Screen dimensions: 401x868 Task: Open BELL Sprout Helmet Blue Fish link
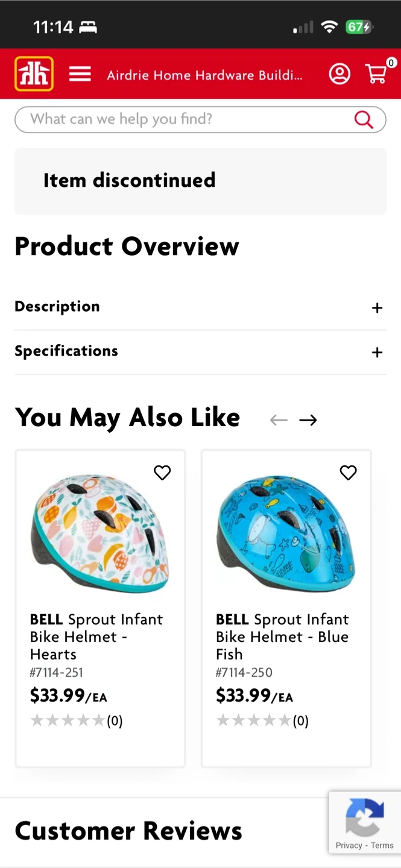tap(282, 637)
